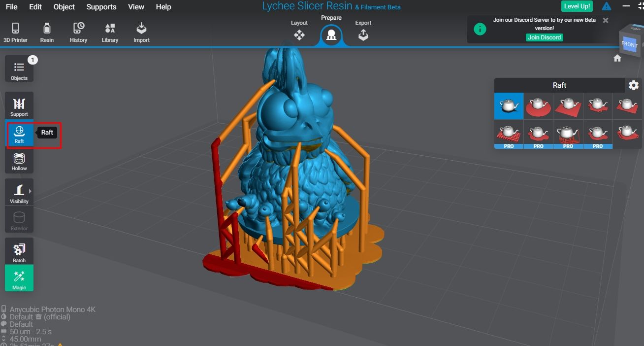Open the Batch tool

[19, 249]
